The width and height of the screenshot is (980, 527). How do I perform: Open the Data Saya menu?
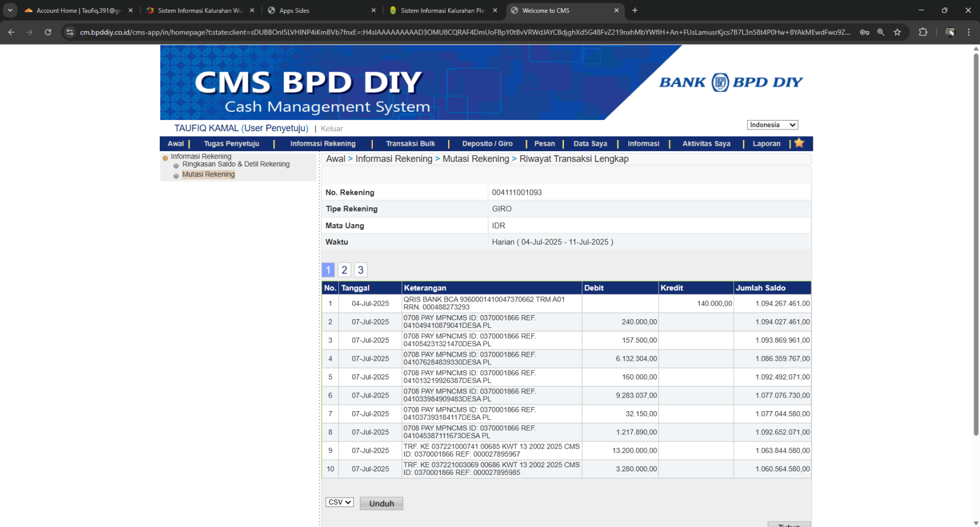point(590,143)
